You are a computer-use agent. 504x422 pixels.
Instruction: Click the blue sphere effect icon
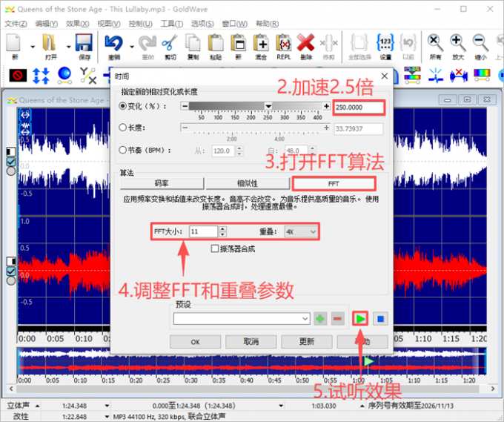(64, 76)
